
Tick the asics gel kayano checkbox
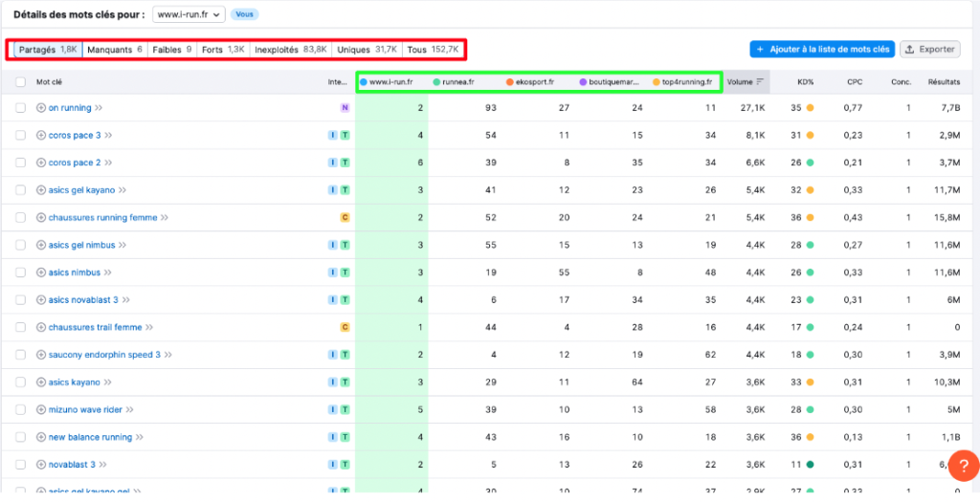pos(21,190)
